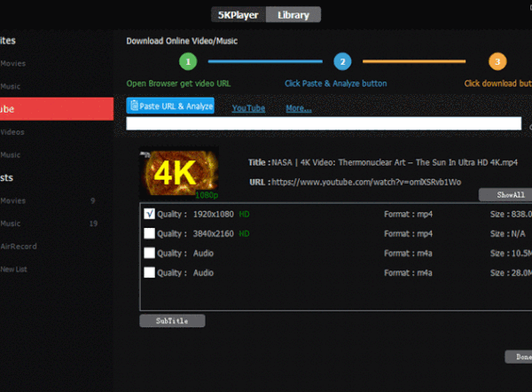Click New List in the sidebar
The image size is (532, 392).
coord(13,269)
